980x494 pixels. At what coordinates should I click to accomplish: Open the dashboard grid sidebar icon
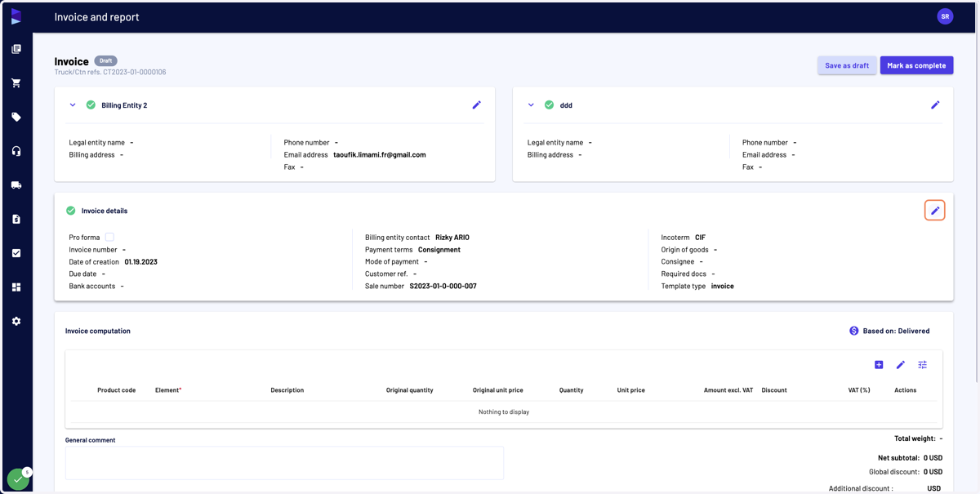click(x=16, y=287)
